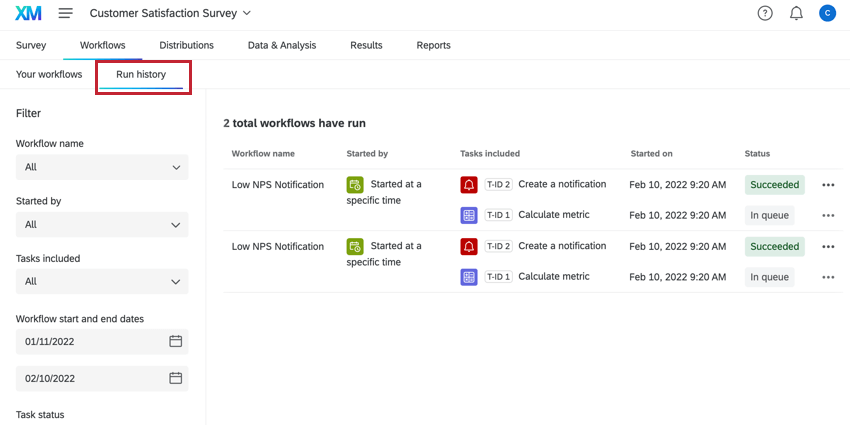Click calendar icon in 01/11/2022 start date field

click(175, 341)
